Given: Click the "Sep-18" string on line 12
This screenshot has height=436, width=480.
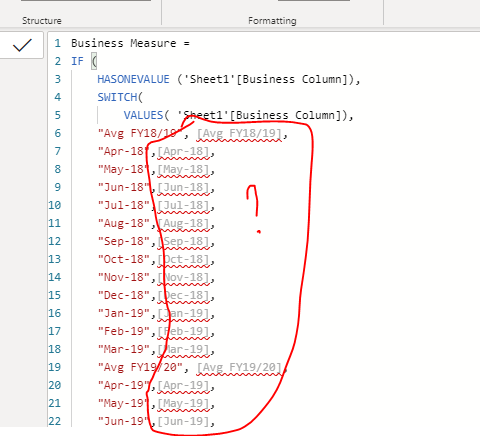Looking at the screenshot, I should pos(124,241).
